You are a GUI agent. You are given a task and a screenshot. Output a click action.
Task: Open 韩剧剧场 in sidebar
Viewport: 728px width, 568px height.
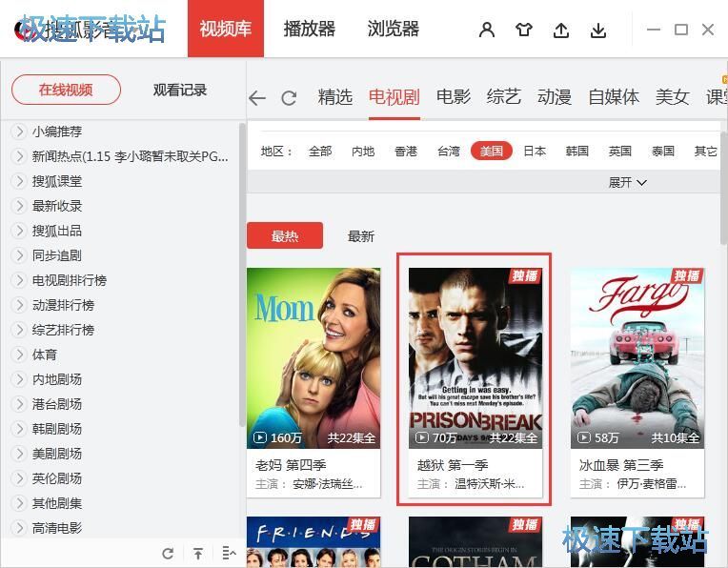[x=56, y=429]
